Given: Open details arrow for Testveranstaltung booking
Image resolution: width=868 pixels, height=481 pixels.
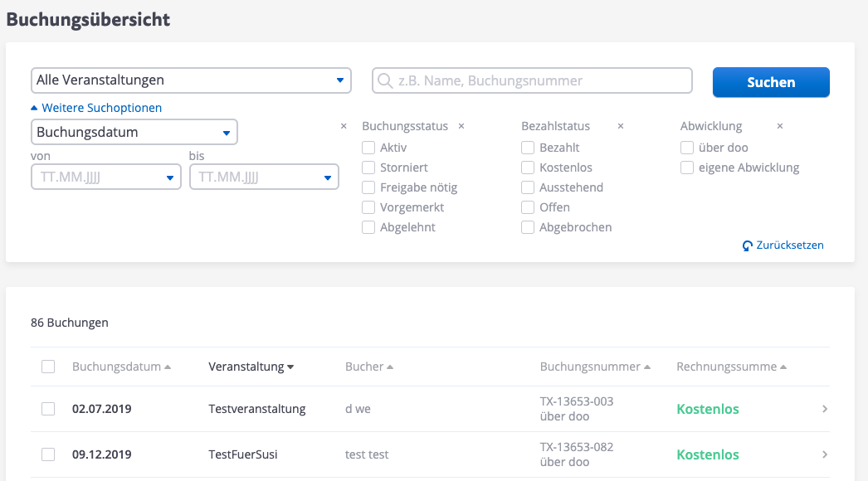Looking at the screenshot, I should tap(824, 409).
